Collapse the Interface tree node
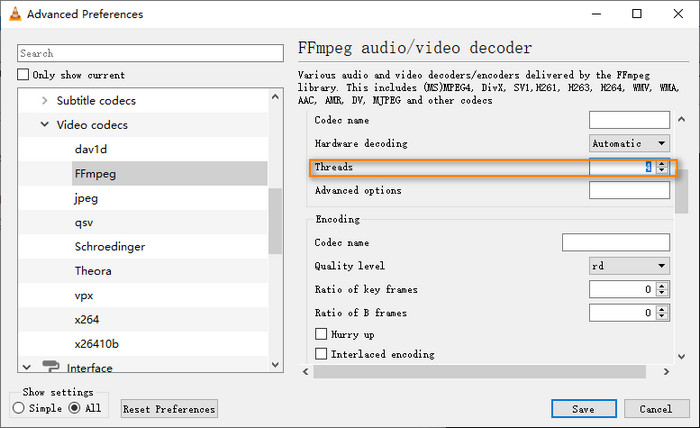 point(27,367)
